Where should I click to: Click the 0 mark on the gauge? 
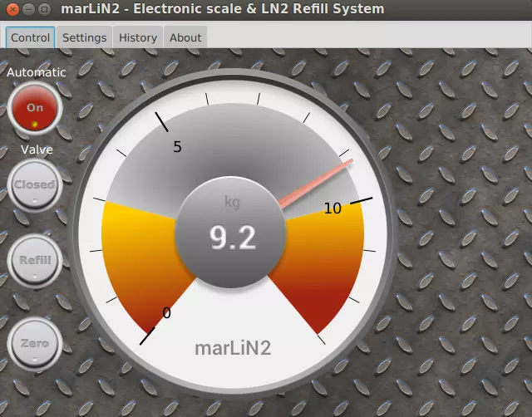tap(166, 312)
